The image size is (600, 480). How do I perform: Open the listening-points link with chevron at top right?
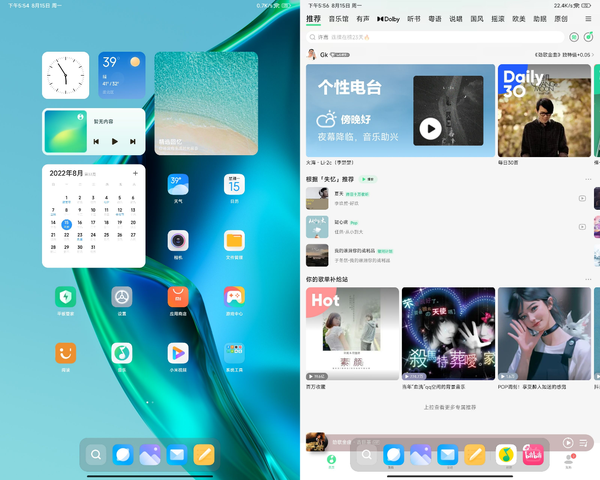click(564, 55)
